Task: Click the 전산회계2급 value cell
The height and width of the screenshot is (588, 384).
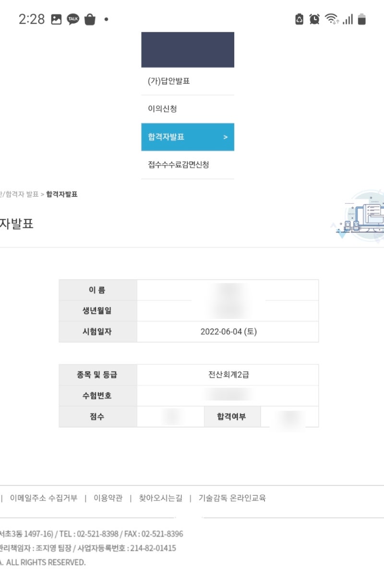Action: click(x=228, y=375)
